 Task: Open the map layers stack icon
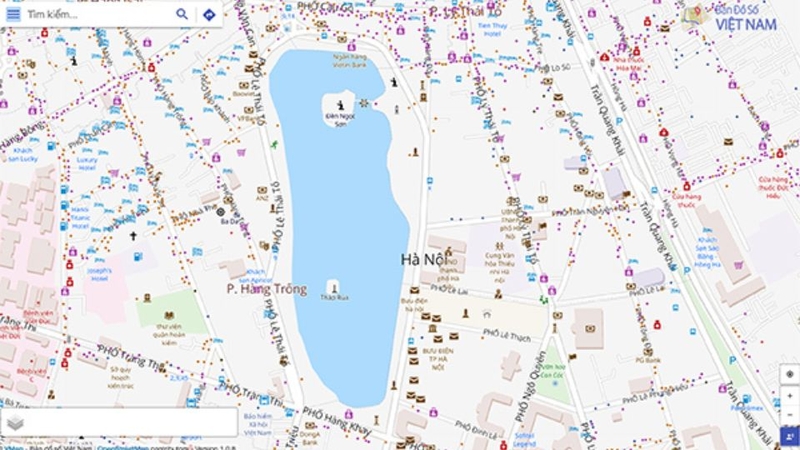click(15, 423)
